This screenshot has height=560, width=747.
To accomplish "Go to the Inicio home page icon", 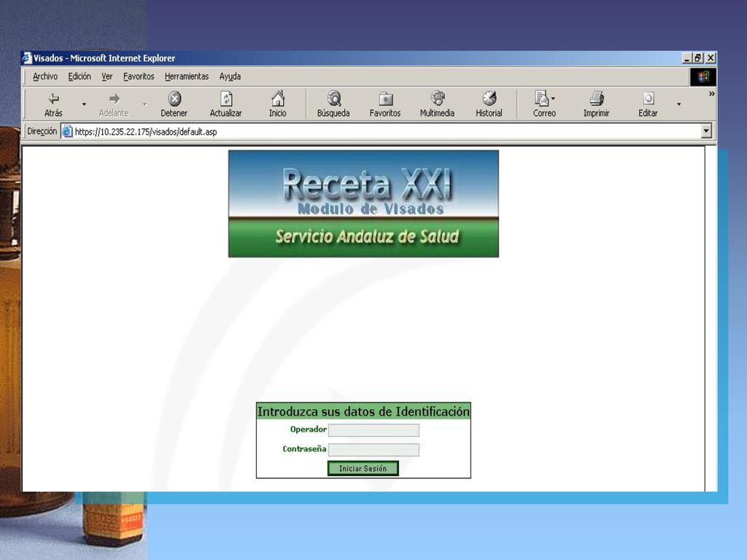I will 278,98.
